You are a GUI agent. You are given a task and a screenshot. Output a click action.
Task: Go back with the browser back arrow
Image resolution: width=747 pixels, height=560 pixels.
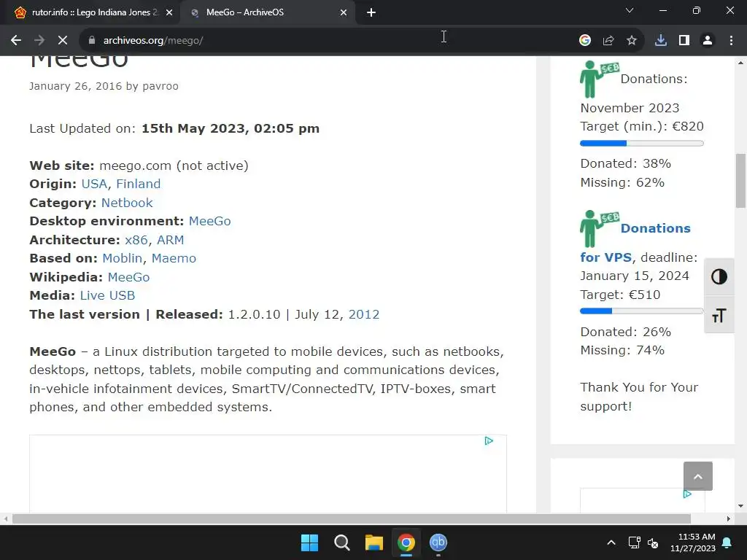point(16,41)
